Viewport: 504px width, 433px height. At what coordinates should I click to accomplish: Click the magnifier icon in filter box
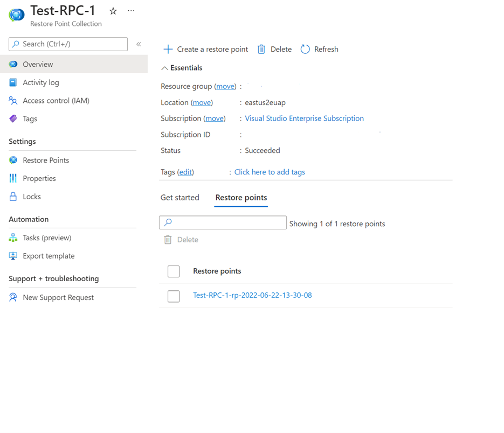(x=168, y=222)
